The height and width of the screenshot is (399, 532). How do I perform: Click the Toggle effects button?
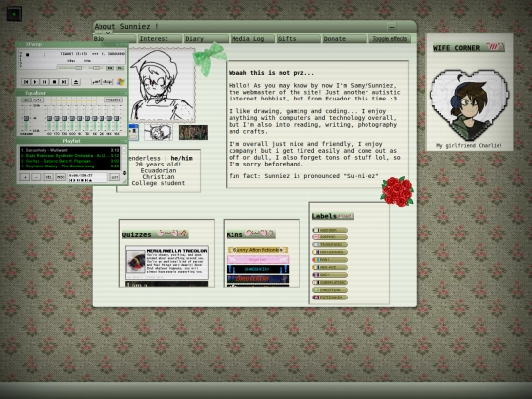(x=390, y=39)
